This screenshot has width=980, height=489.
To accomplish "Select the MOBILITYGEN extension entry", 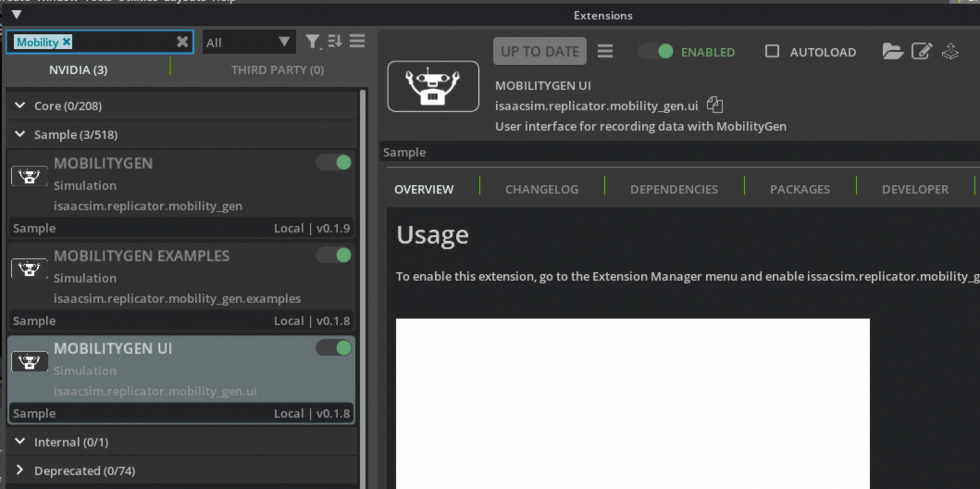I will pyautogui.click(x=181, y=194).
